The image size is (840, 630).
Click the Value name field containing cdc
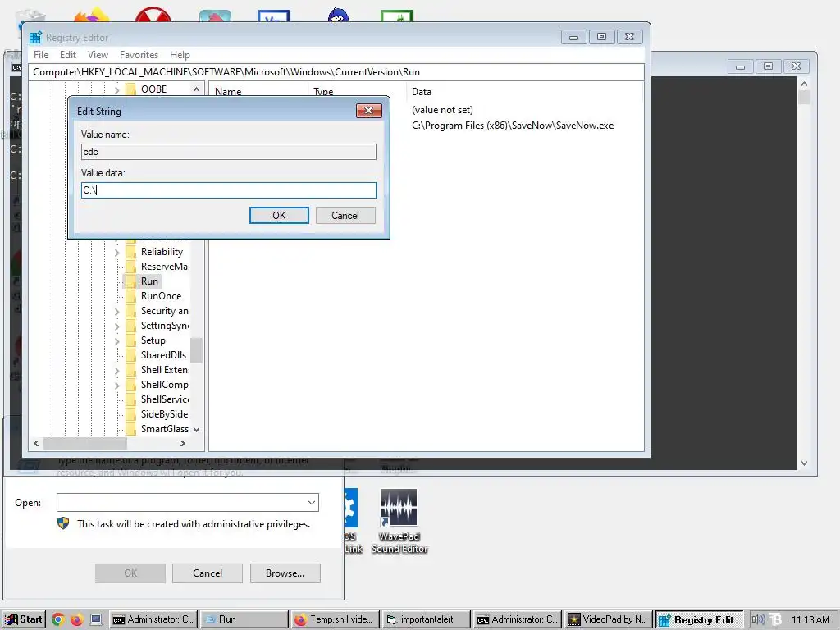[229, 152]
